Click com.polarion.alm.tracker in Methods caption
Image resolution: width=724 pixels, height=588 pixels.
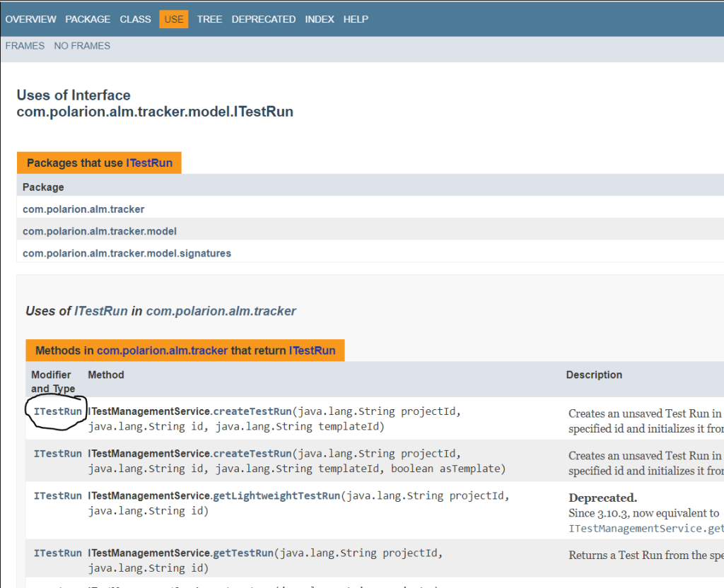point(162,351)
